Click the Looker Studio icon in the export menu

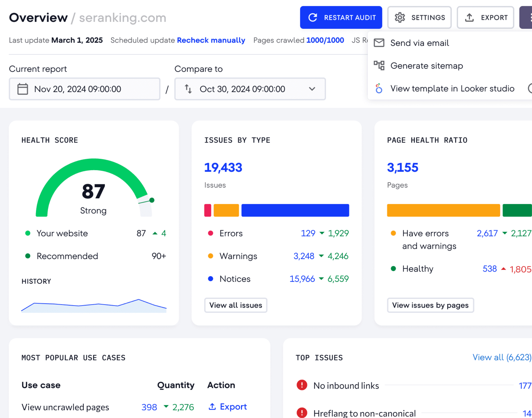(x=379, y=89)
